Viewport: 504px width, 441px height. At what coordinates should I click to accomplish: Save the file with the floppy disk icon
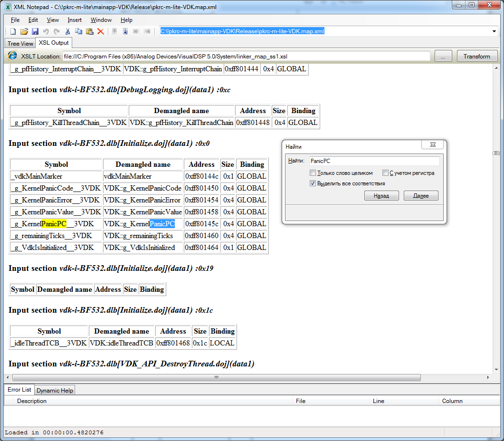pos(35,31)
